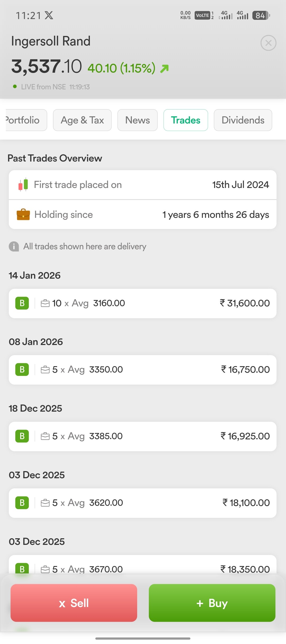Switch to the News tab
This screenshot has width=286, height=644.
point(137,120)
